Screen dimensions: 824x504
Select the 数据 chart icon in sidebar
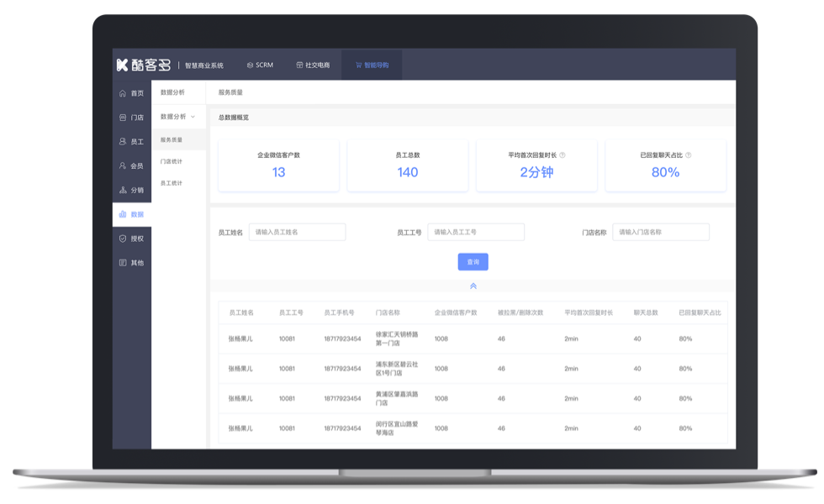point(123,214)
